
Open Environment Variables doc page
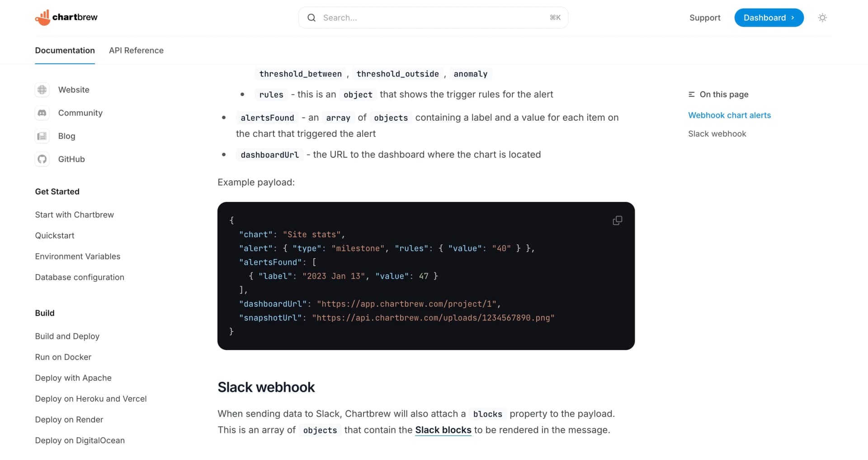click(77, 256)
